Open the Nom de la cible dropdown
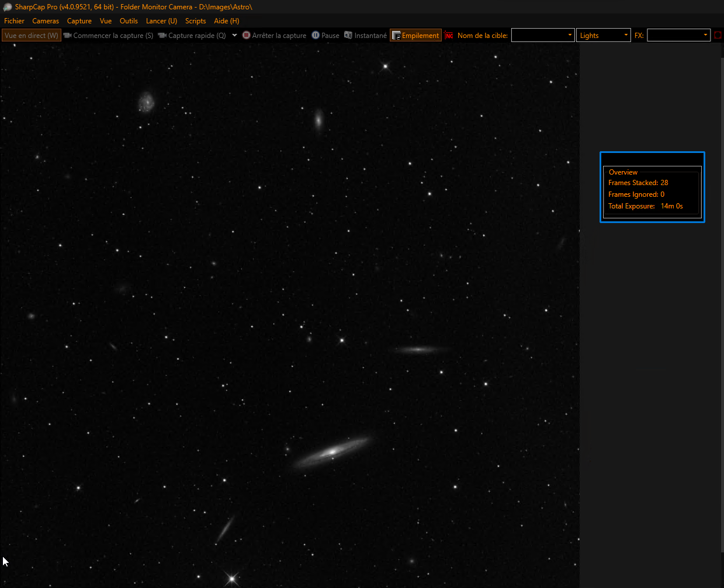This screenshot has width=724, height=588. click(543, 36)
